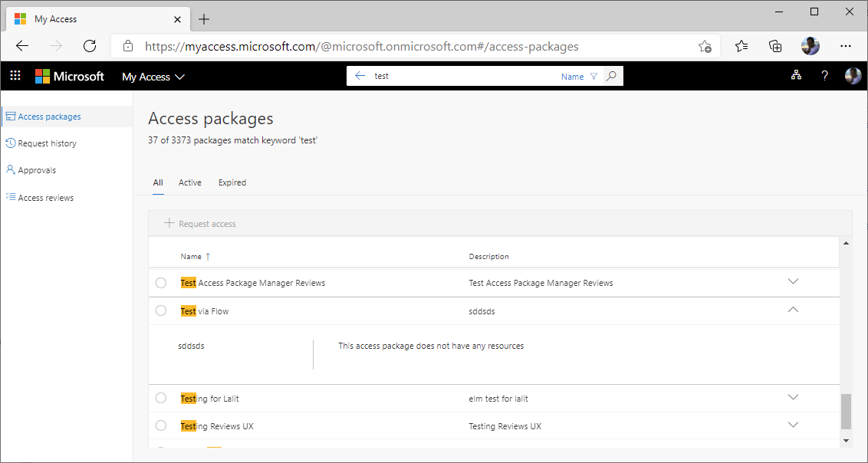
Task: Select the Testing for Lalit radio button
Action: [161, 398]
